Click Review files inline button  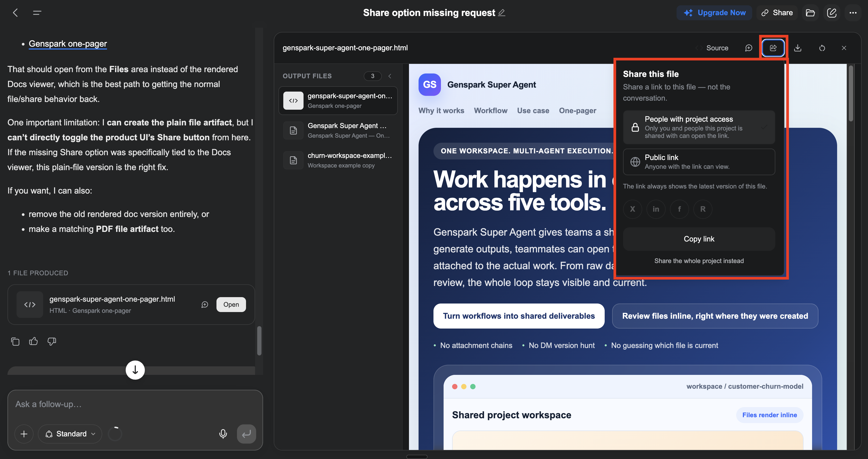(715, 316)
